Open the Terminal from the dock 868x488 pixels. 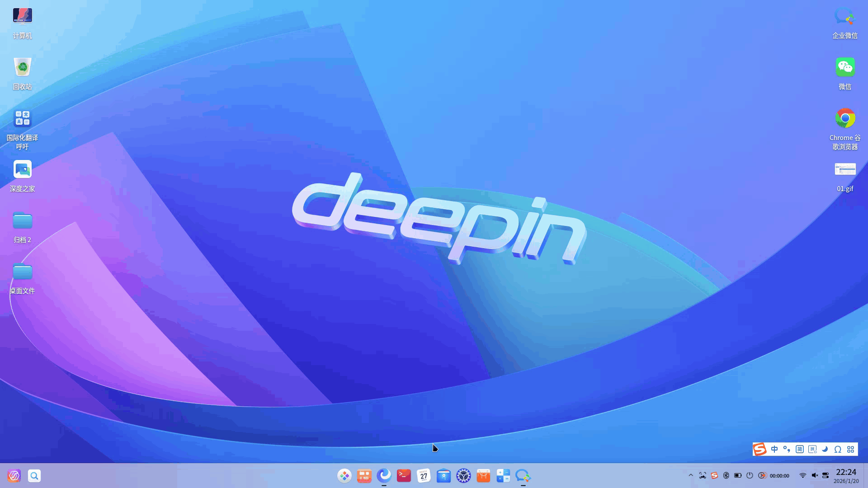[x=404, y=475]
